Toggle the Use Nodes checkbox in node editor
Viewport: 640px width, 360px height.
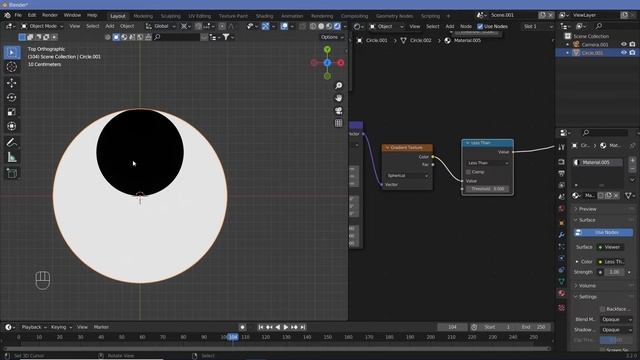(x=480, y=27)
